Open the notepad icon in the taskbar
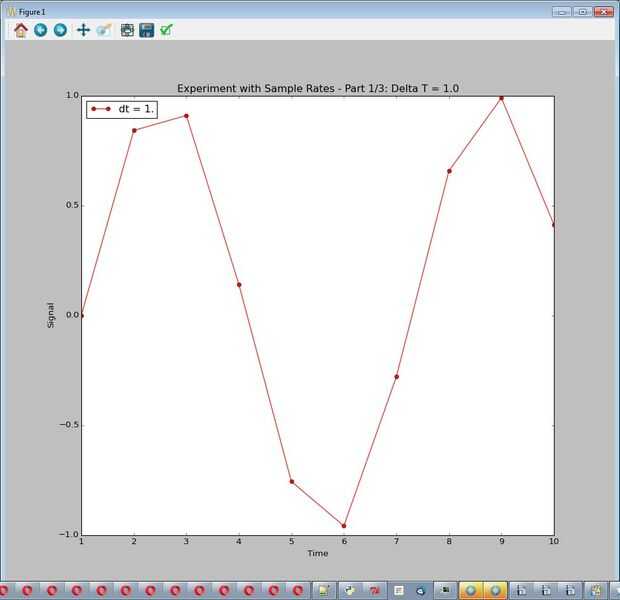Image resolution: width=620 pixels, height=600 pixels. click(324, 590)
